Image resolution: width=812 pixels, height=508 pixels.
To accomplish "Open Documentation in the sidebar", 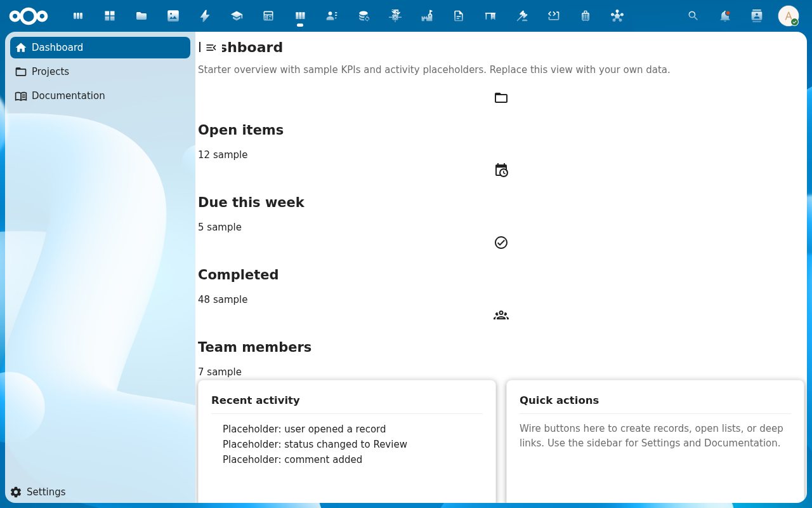I will pyautogui.click(x=100, y=96).
